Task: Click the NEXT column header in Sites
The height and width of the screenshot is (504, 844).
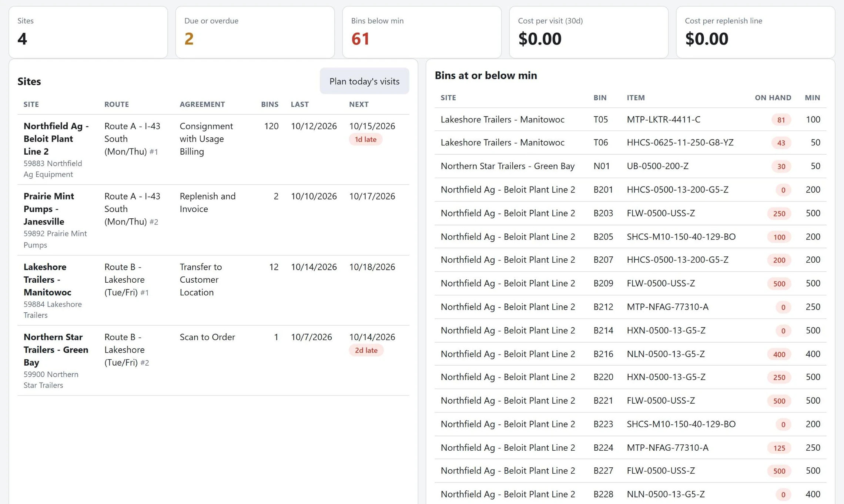Action: pos(359,104)
